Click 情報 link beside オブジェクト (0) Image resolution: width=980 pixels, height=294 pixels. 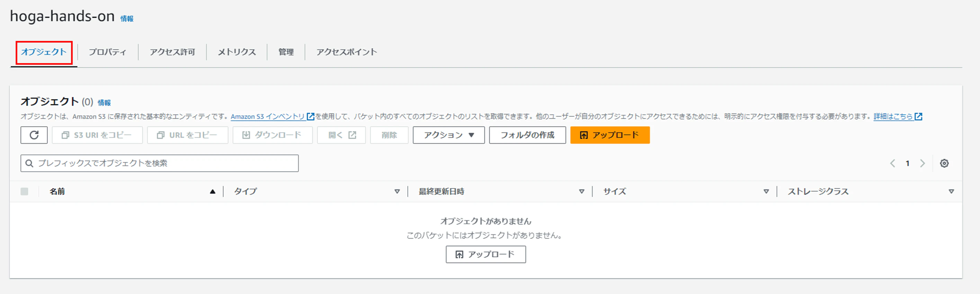coord(104,103)
